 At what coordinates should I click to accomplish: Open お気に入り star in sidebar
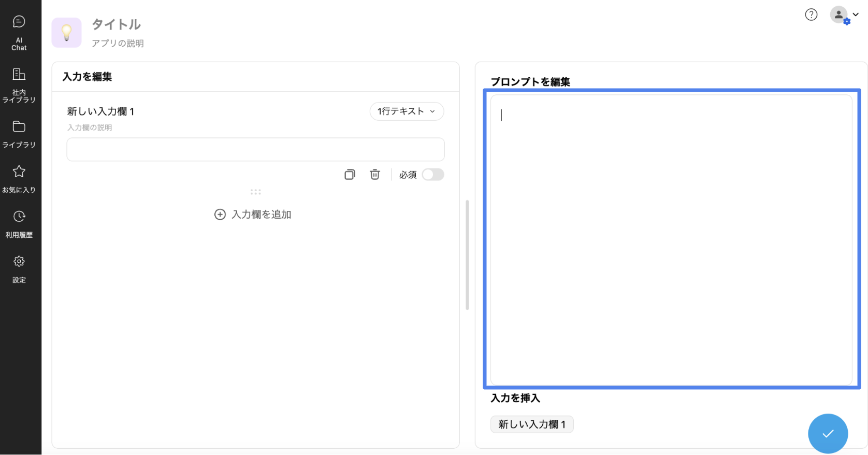[19, 178]
